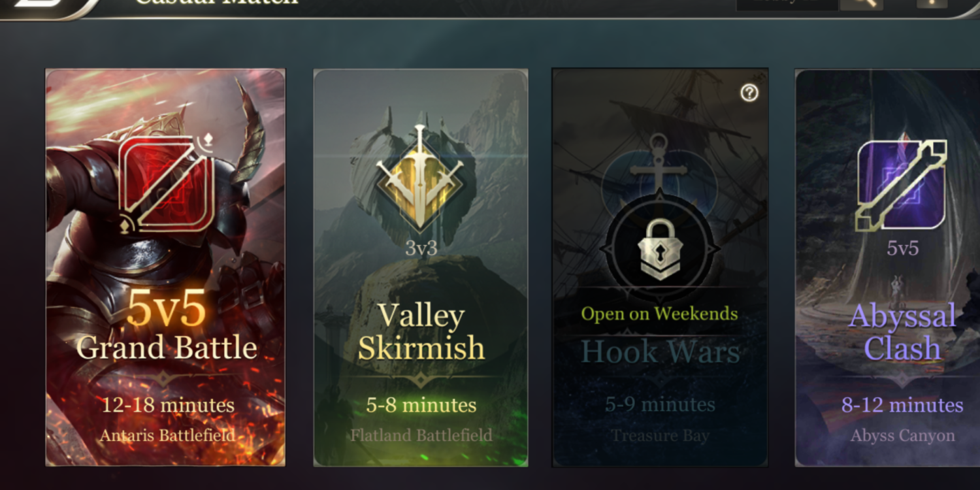
Task: Pick the Valley Skirmish mode title
Action: pos(421,332)
